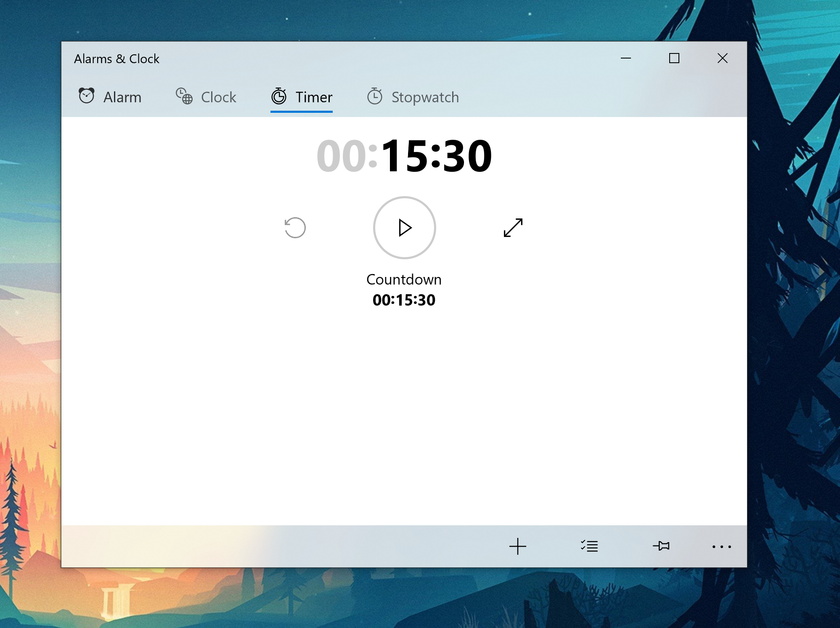Expand the timer to full view
Viewport: 840px width, 628px height.
[513, 228]
